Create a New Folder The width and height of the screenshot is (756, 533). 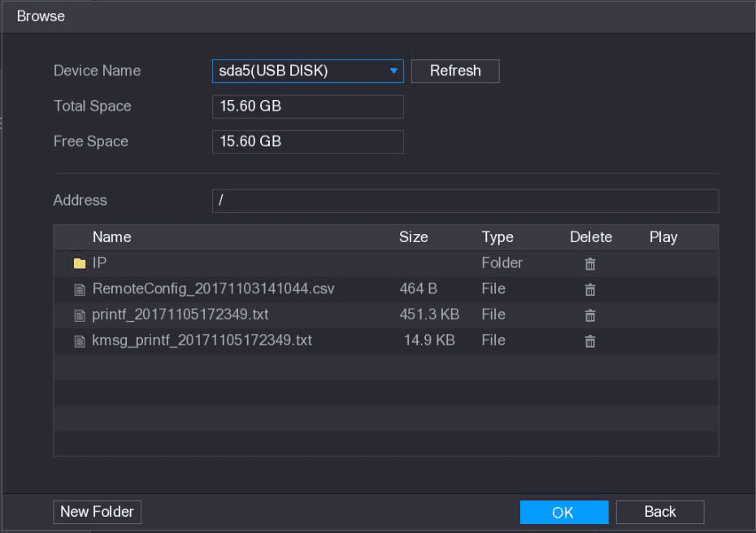[97, 512]
